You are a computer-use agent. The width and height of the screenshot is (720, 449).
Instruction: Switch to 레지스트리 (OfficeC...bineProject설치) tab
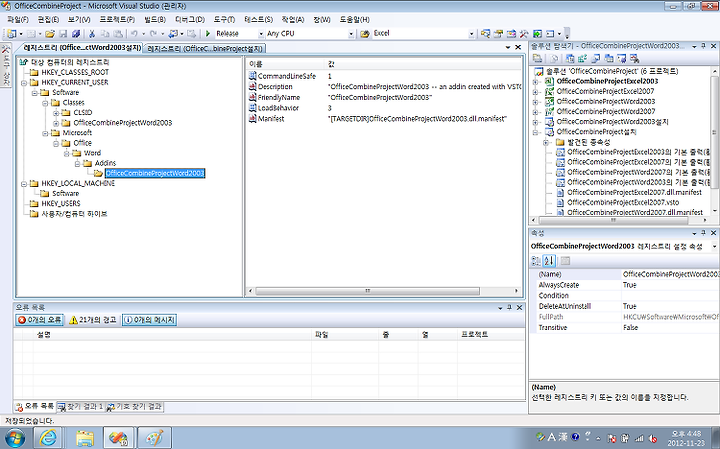click(205, 48)
